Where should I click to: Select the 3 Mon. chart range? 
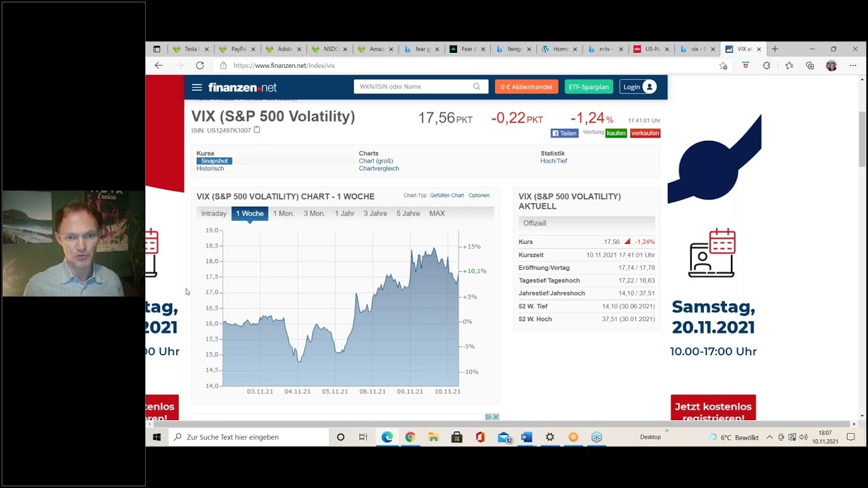[x=314, y=213]
